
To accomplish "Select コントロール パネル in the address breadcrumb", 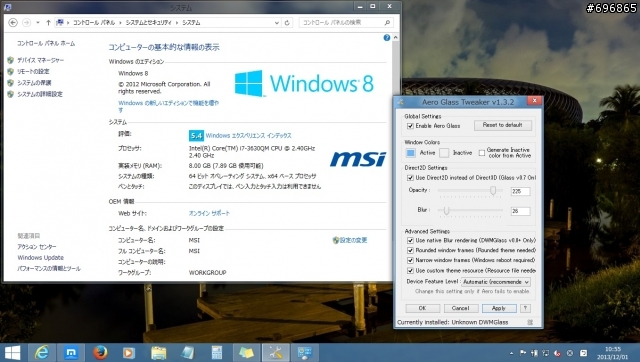I will [x=94, y=22].
